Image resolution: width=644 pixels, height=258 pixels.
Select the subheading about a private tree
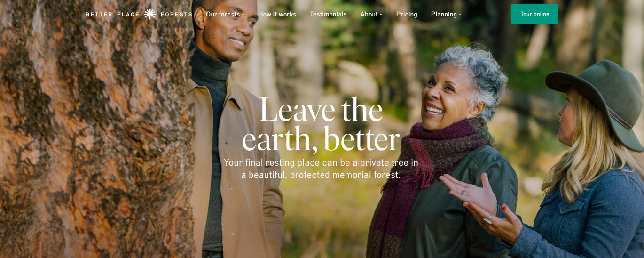321,169
